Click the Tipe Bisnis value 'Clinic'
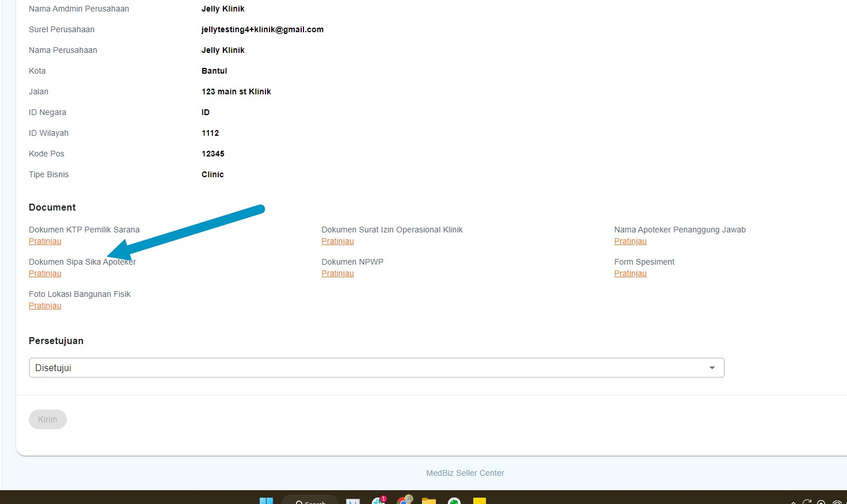The image size is (847, 504). click(212, 174)
